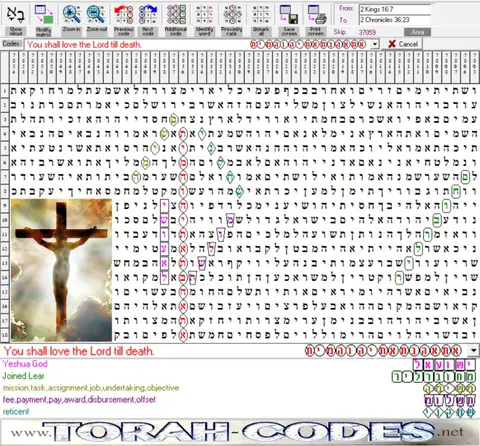Screen dimensions: 480x446
Task: Click the 'Skip' label
Action: (x=340, y=32)
